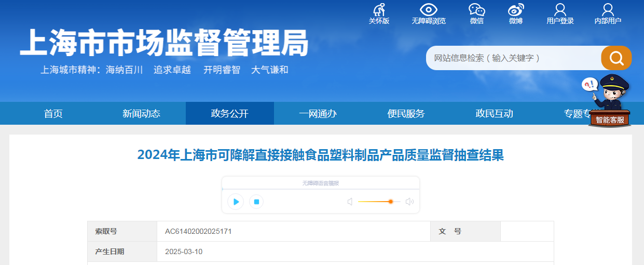Click the loud speaker volume icon
This screenshot has width=644, height=265.
(x=409, y=202)
